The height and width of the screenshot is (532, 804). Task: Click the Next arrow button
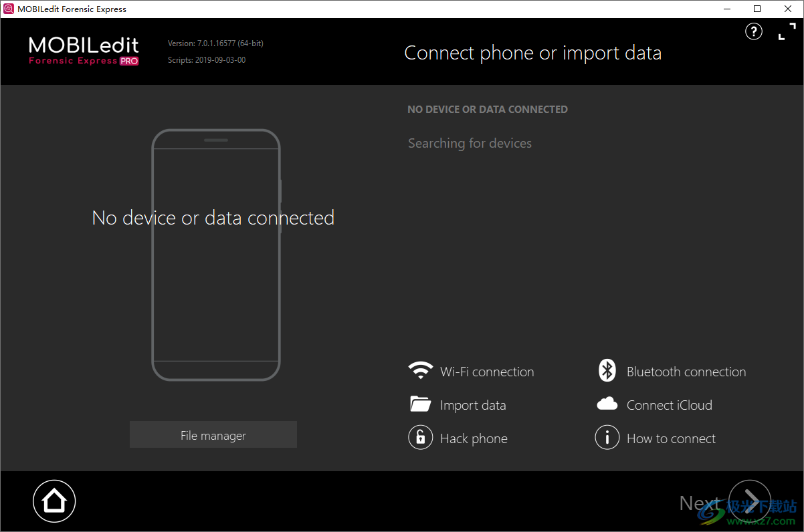(x=749, y=501)
